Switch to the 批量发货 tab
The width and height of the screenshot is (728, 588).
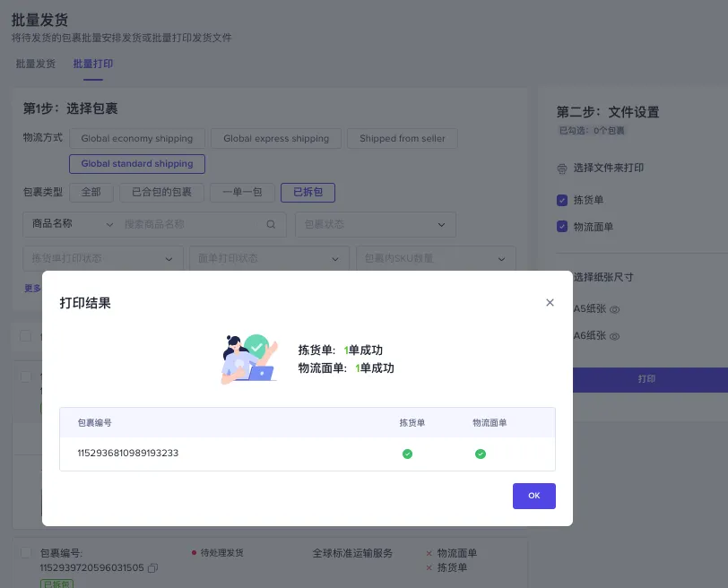(x=36, y=64)
